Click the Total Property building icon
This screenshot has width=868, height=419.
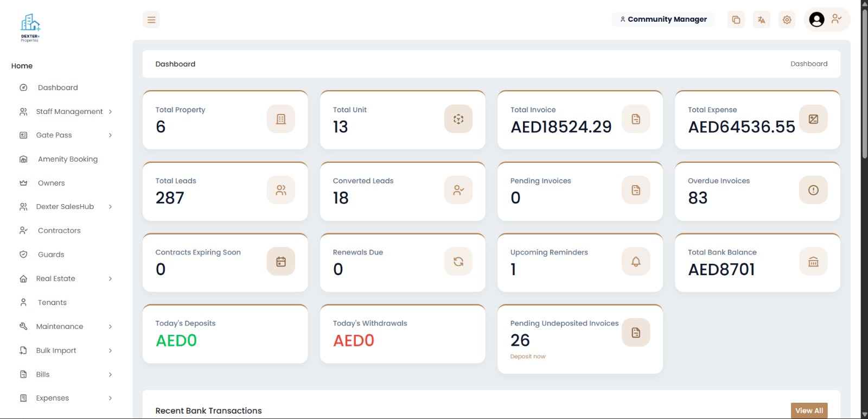click(281, 119)
